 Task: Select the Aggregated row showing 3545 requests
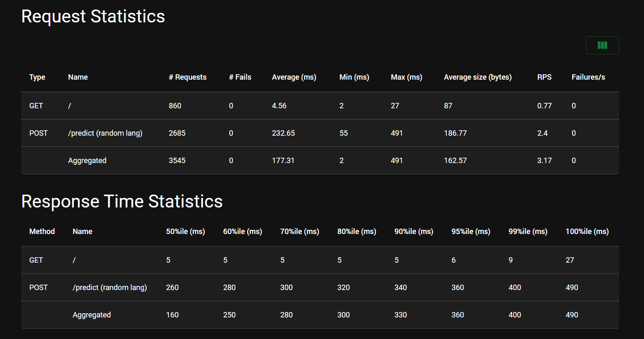point(320,161)
